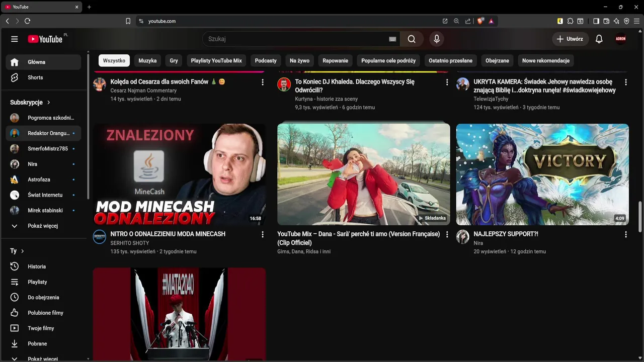The height and width of the screenshot is (362, 644).
Task: Open the #MATA2040 video thumbnail
Action: point(179,314)
